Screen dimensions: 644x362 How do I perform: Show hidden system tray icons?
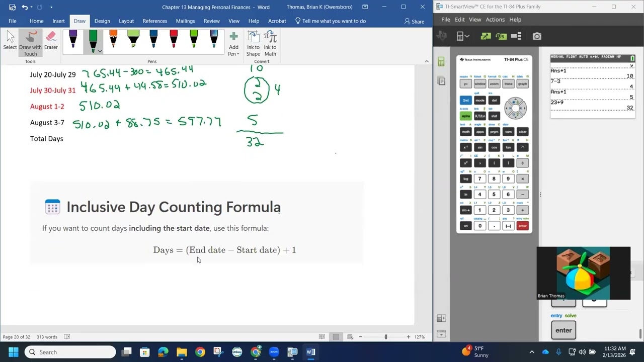click(x=532, y=352)
